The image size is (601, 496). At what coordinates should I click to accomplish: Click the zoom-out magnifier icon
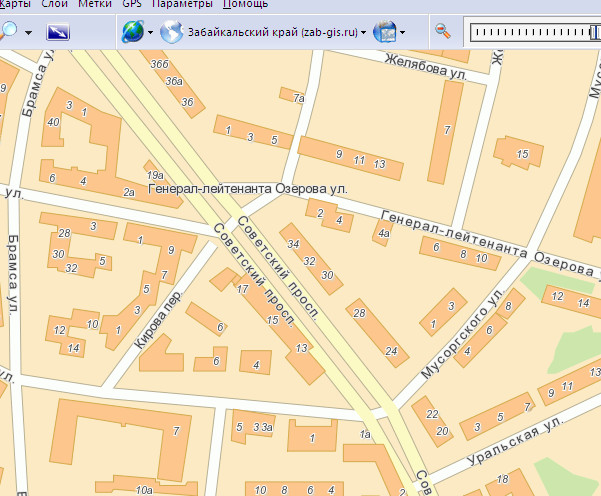(443, 32)
